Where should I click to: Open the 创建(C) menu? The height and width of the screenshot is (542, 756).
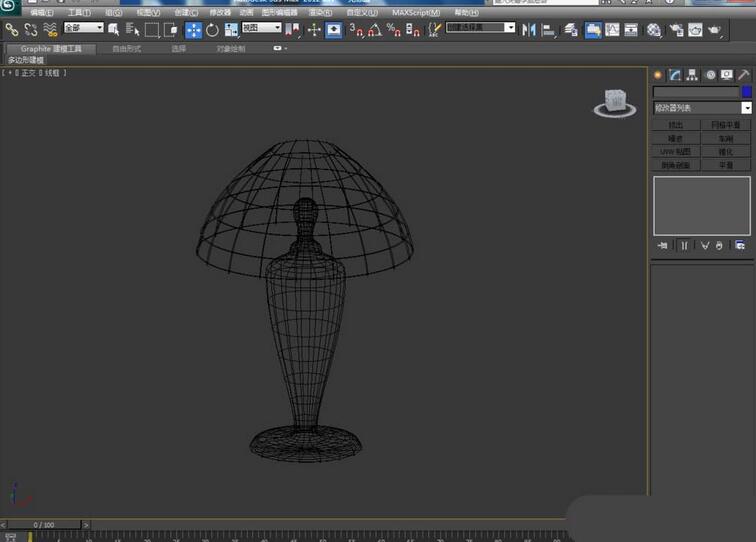[186, 13]
